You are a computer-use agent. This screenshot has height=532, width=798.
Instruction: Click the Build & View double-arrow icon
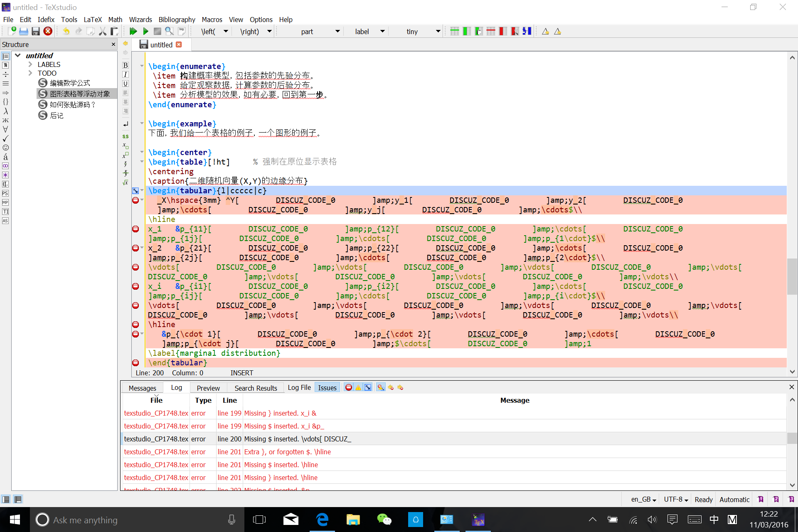[133, 31]
